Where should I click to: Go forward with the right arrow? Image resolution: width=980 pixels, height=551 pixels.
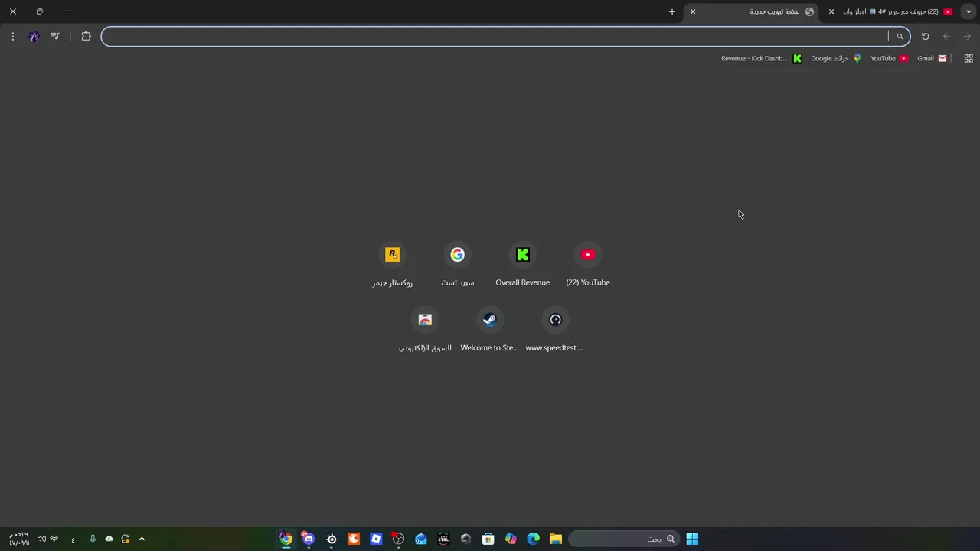click(967, 36)
